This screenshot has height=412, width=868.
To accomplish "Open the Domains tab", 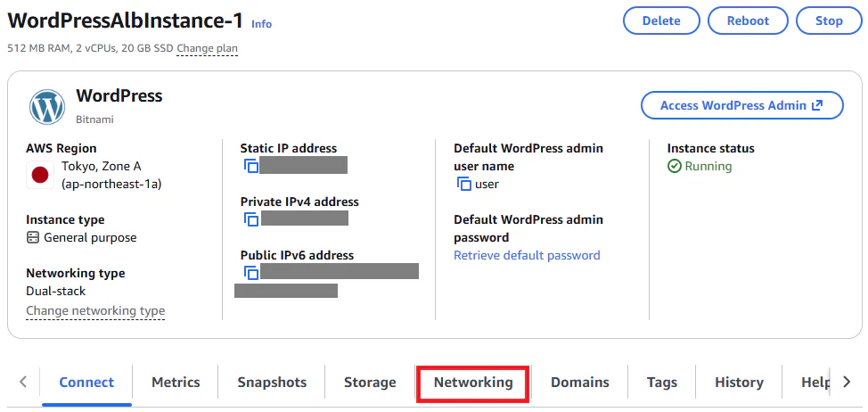I will coord(579,382).
